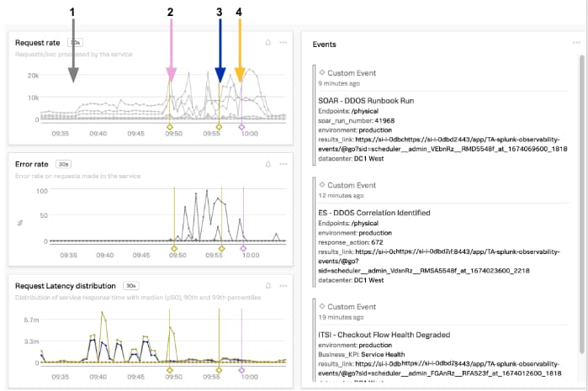
Task: Click the 12 minutes ago timestamp
Action: click(341, 195)
